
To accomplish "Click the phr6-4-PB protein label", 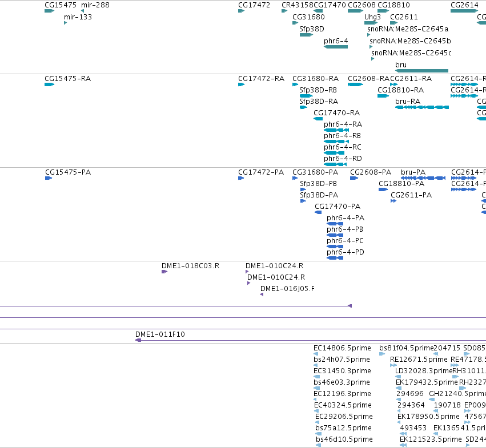I will (345, 229).
